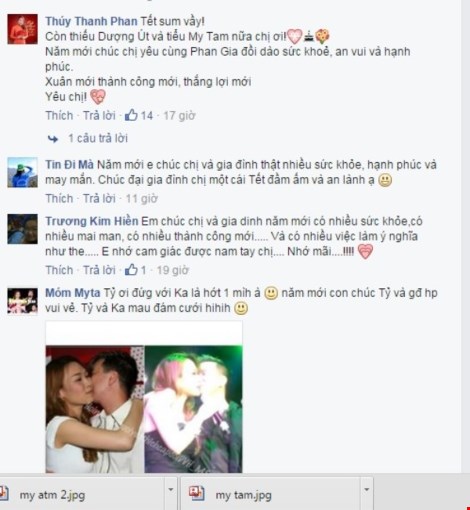Click the reply arrow icon beside '1 câu trả lời'
This screenshot has height=510, width=470.
(x=53, y=139)
